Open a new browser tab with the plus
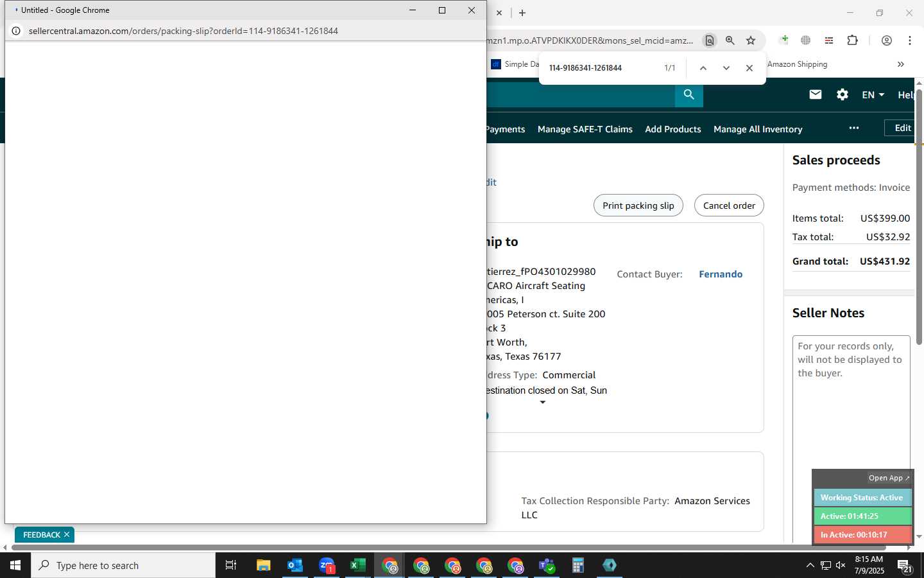The height and width of the screenshot is (578, 924). (522, 13)
